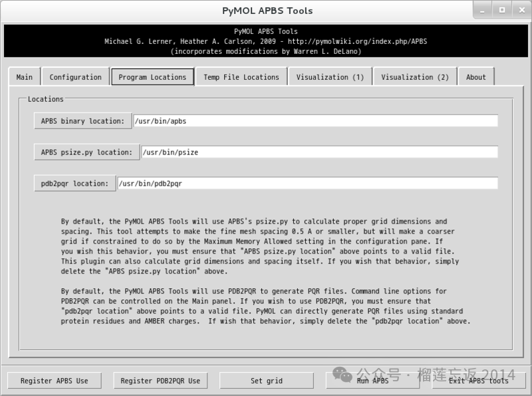Click Exit APBS tools button
This screenshot has height=396, width=532.
coord(479,381)
